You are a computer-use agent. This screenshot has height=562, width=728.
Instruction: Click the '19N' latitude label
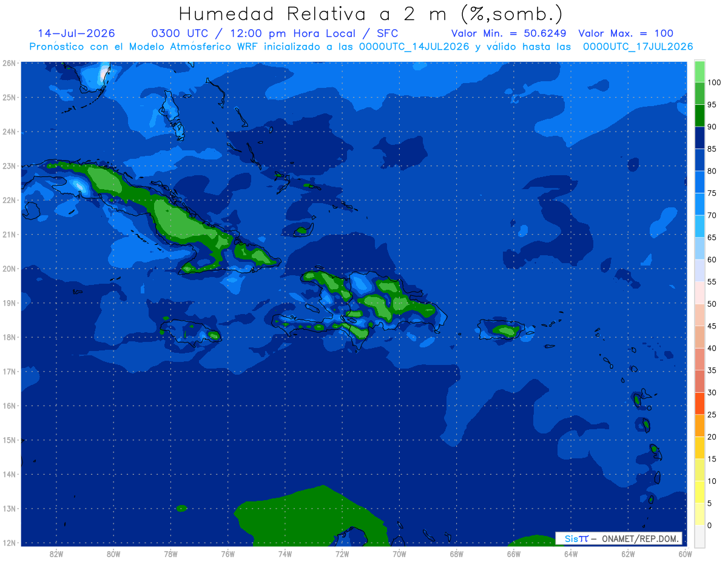point(9,303)
